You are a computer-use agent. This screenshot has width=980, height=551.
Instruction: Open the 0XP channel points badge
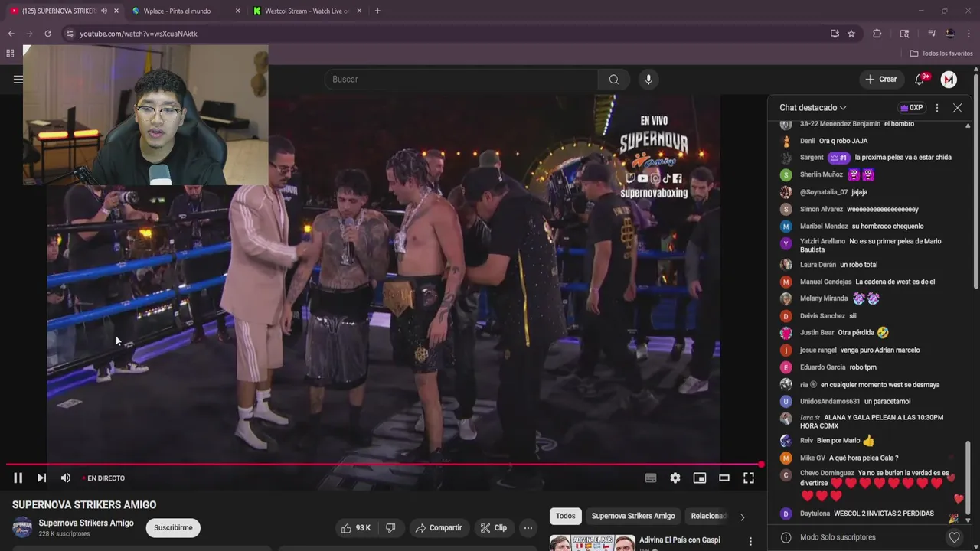click(911, 108)
